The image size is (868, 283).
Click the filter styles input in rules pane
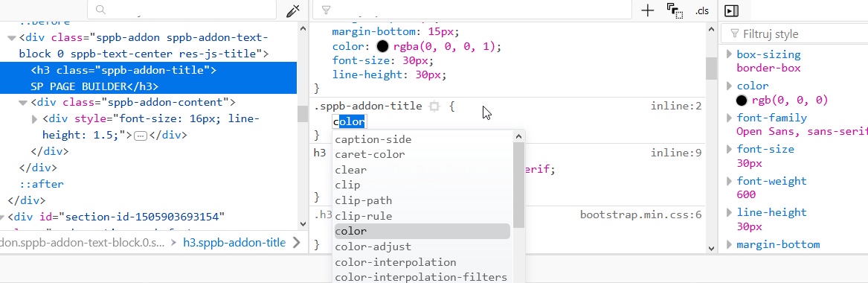pos(472,10)
